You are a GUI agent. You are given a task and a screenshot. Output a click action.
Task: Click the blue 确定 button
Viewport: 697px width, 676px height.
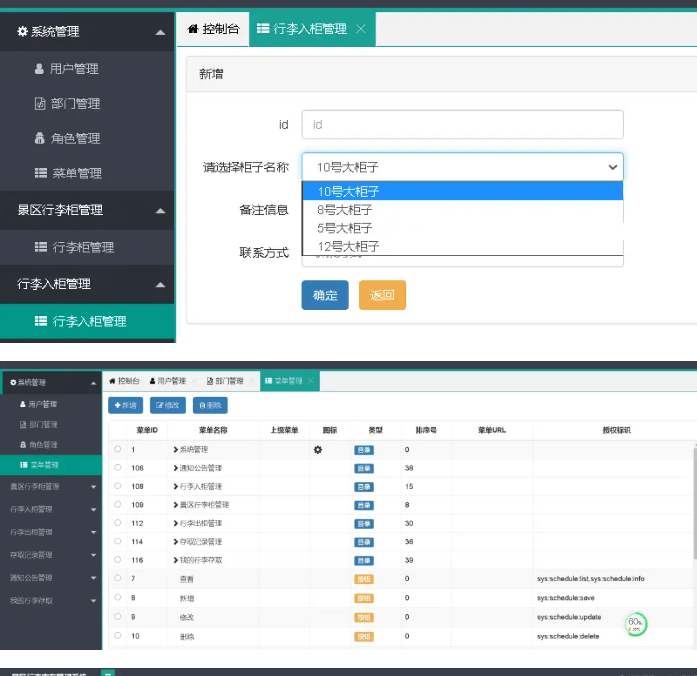325,295
